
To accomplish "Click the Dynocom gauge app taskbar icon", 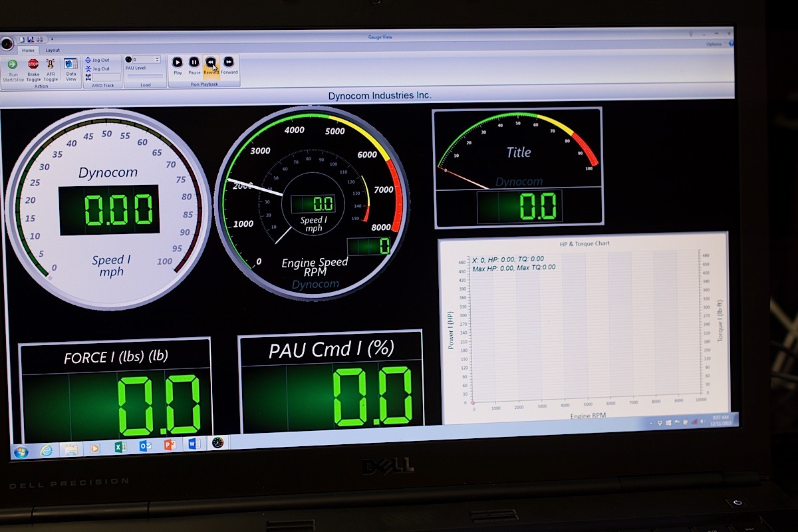I will [x=217, y=442].
